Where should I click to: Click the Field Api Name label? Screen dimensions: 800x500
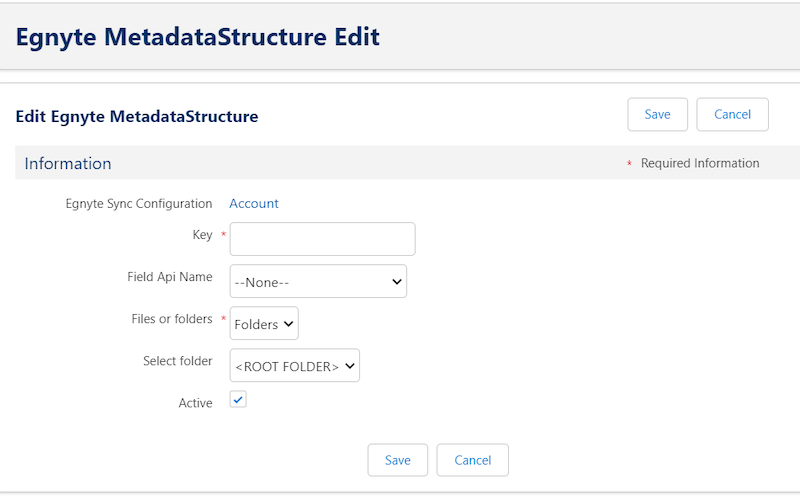(170, 277)
